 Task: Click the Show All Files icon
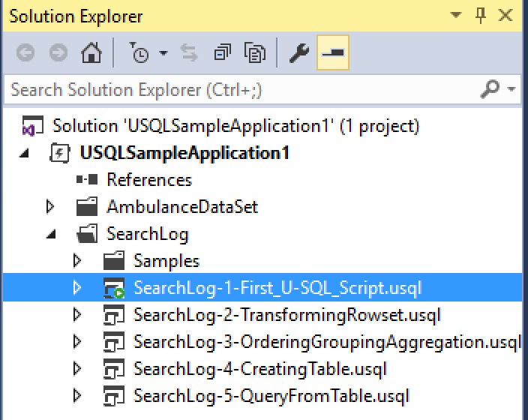[x=256, y=53]
